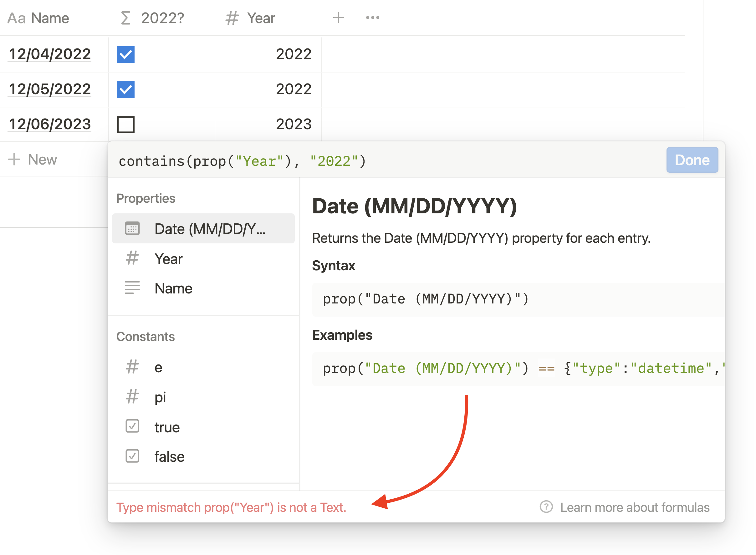Uncheck the 12/05/2022 row checkbox
Image resolution: width=756 pixels, height=555 pixels.
[126, 89]
